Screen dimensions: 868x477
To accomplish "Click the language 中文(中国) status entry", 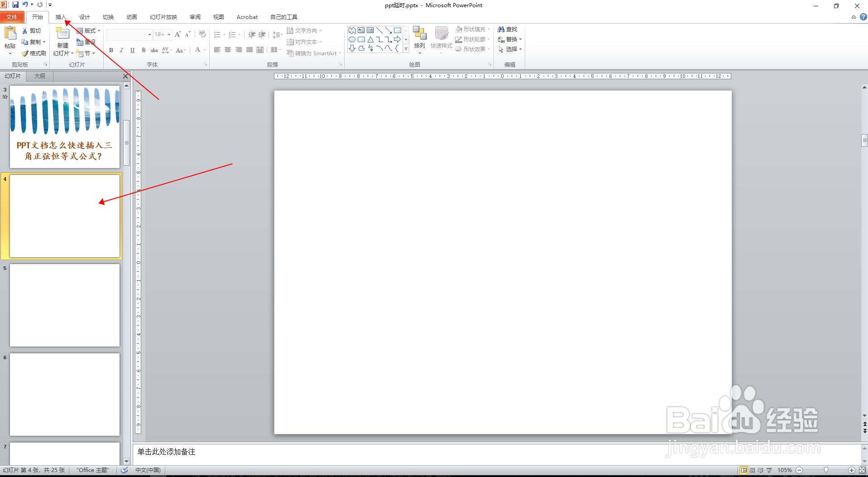I will coord(148,470).
